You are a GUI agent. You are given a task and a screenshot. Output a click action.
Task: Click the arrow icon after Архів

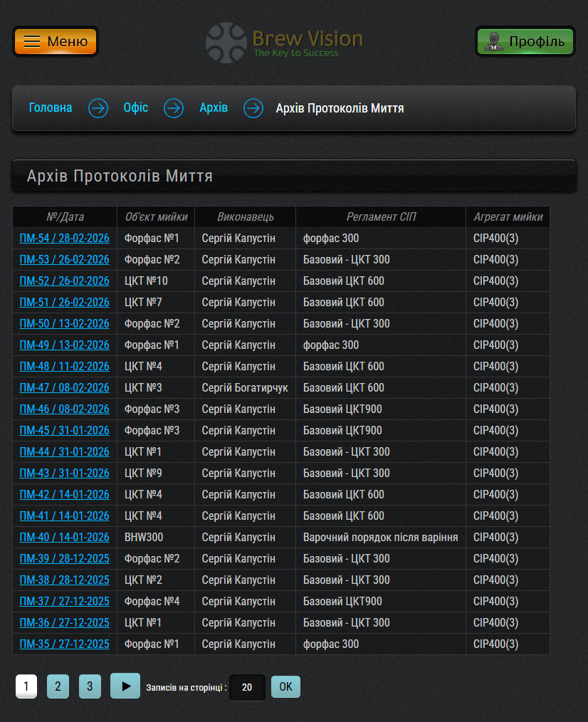(x=253, y=108)
